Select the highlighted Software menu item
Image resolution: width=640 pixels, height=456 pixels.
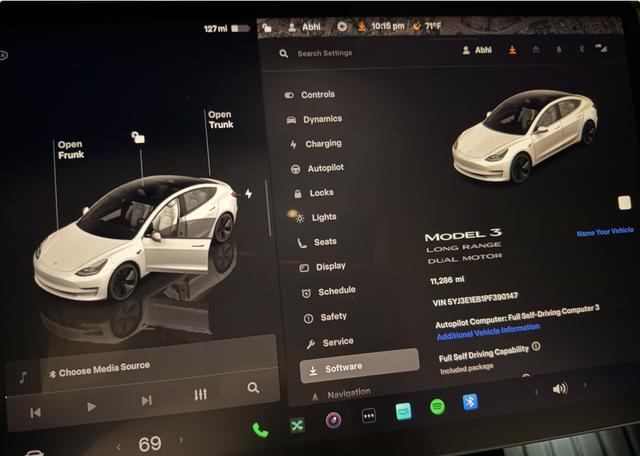click(359, 366)
